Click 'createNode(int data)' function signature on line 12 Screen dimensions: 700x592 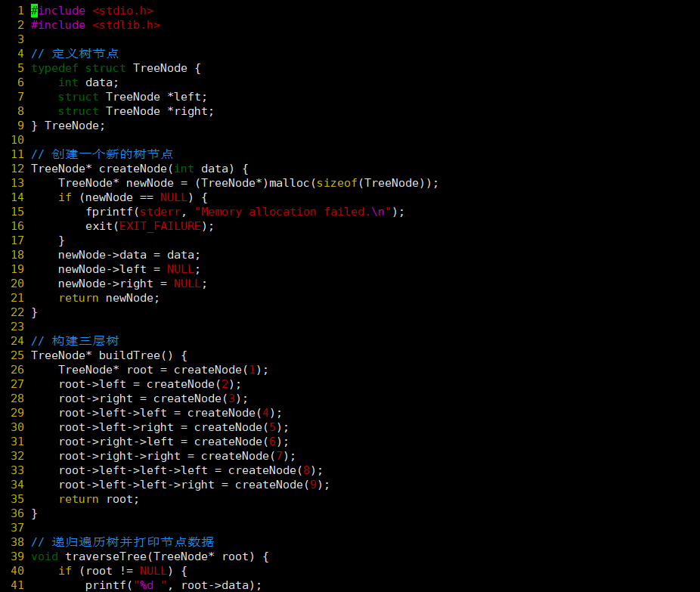(x=166, y=169)
